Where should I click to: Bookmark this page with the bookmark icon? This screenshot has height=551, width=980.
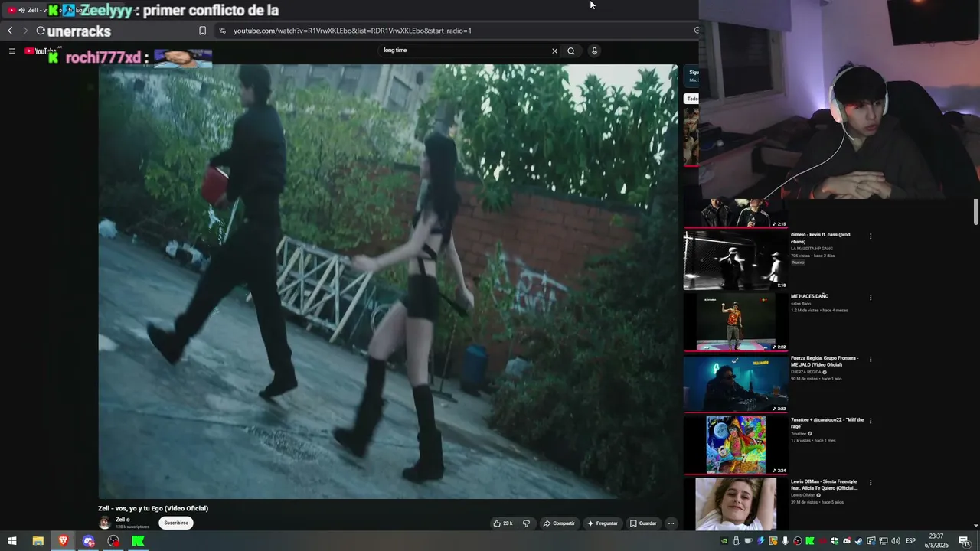pyautogui.click(x=202, y=31)
